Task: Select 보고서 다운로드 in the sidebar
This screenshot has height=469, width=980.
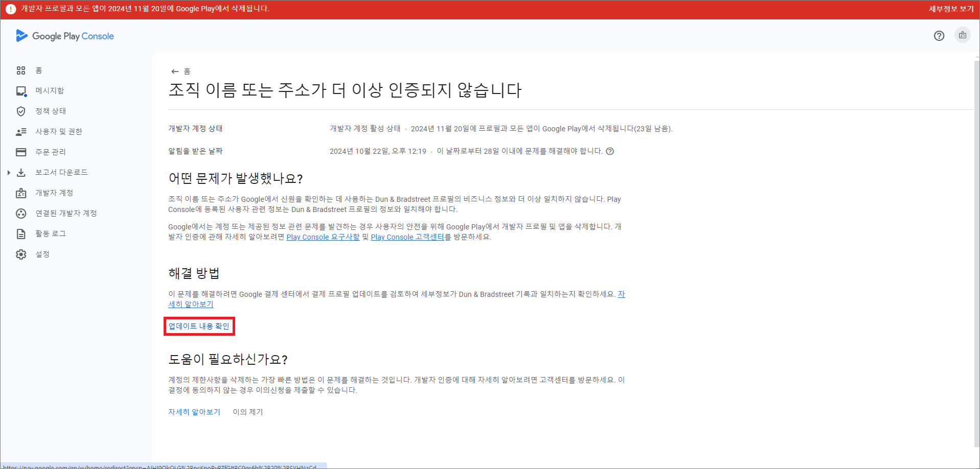Action: [x=61, y=173]
